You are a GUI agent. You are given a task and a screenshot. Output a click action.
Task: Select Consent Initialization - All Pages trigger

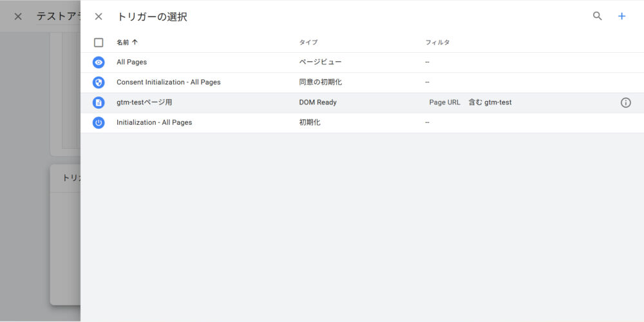168,82
